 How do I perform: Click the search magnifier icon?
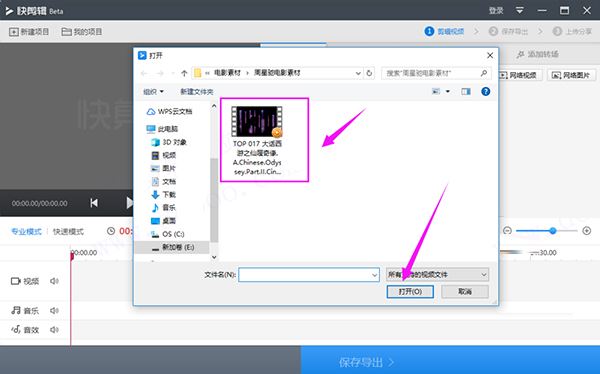point(484,73)
